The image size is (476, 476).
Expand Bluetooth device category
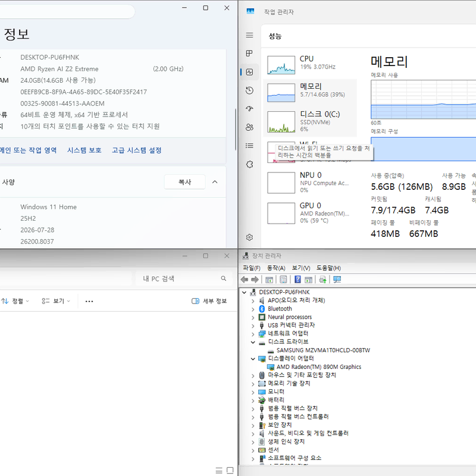[253, 309]
